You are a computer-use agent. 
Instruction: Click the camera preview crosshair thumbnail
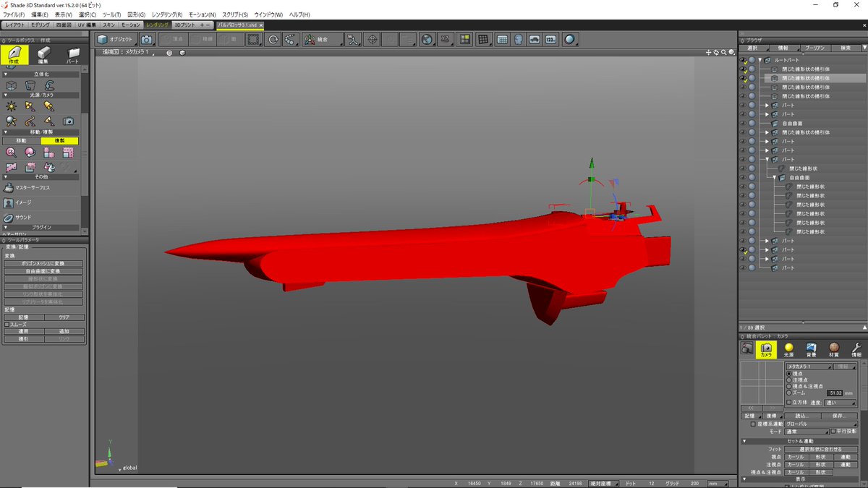762,382
